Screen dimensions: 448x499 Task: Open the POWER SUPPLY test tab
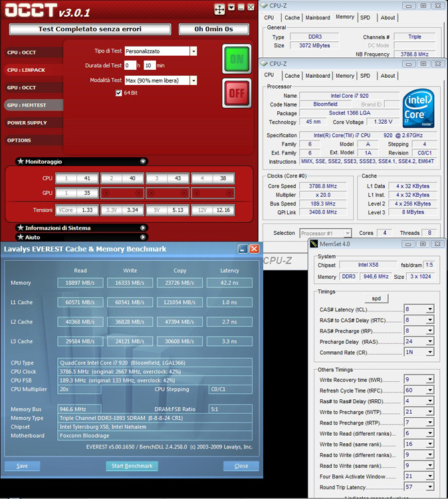33,122
